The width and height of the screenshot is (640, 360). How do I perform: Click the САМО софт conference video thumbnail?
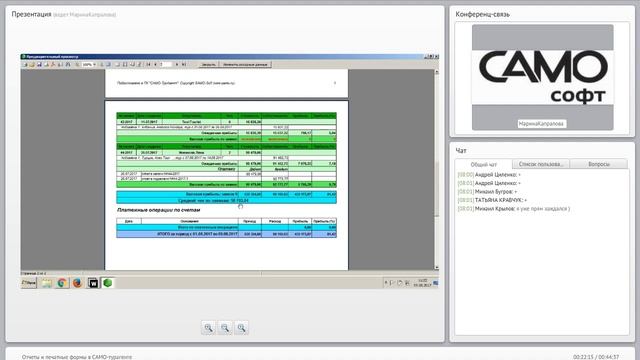coord(542,77)
